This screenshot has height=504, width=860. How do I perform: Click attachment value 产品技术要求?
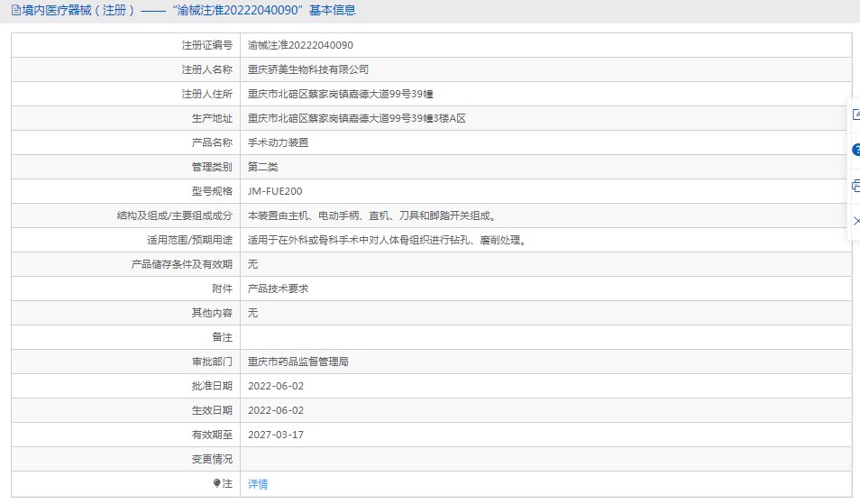tap(278, 289)
